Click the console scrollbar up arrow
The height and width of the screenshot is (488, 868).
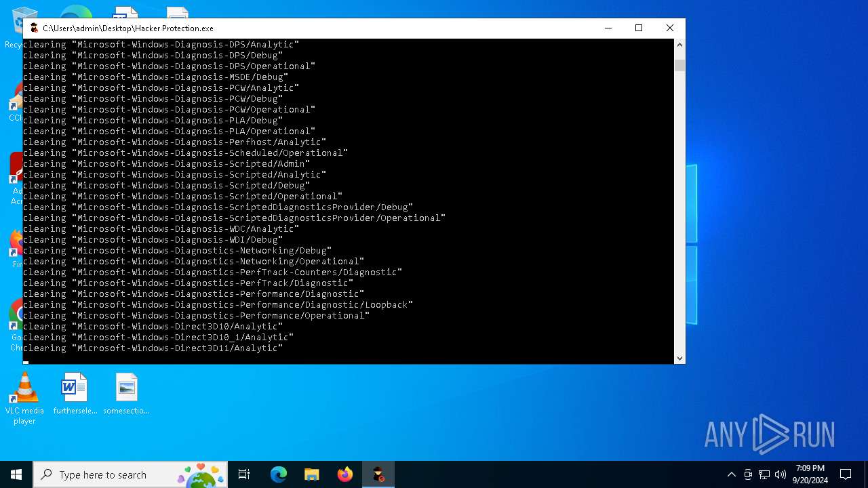coord(679,45)
